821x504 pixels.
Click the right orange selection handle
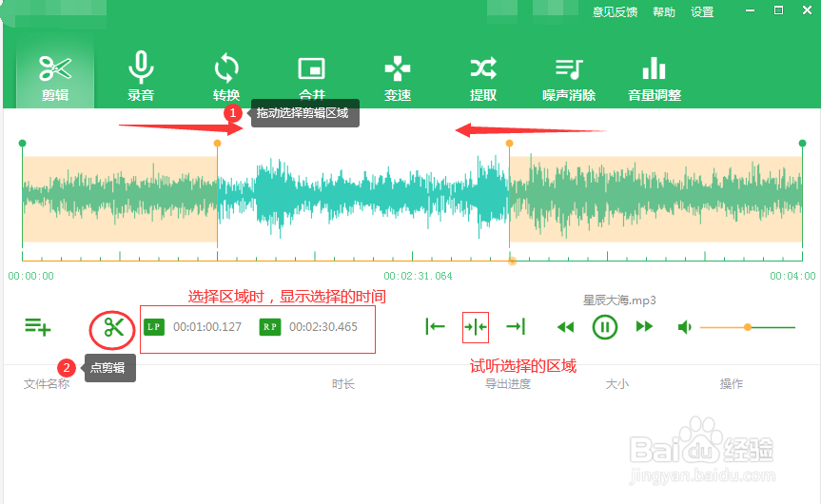tap(509, 144)
